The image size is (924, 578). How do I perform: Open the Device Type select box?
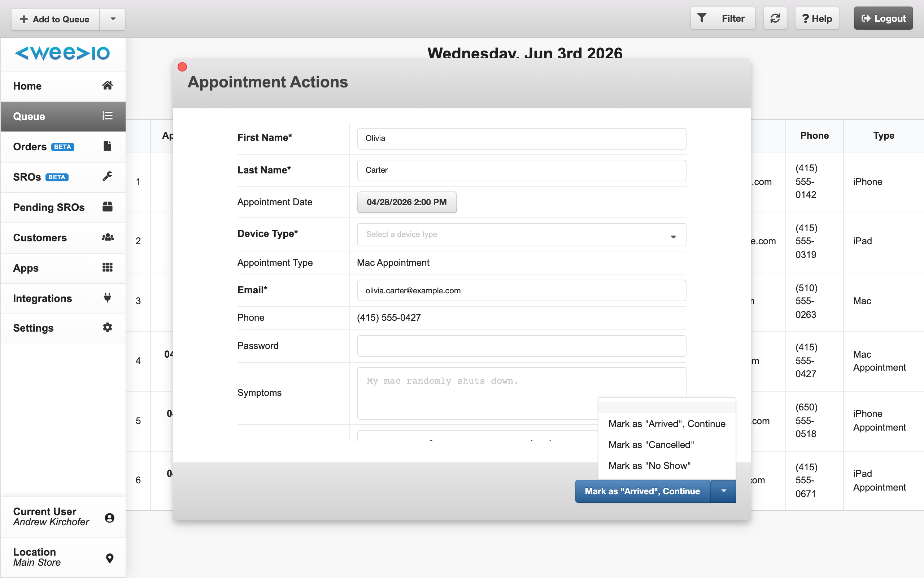click(521, 234)
